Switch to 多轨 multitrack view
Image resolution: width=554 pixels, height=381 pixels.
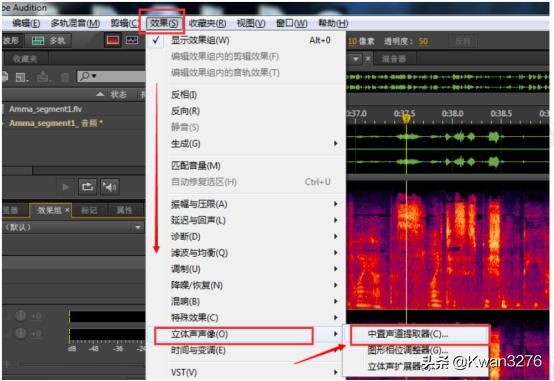pos(50,41)
